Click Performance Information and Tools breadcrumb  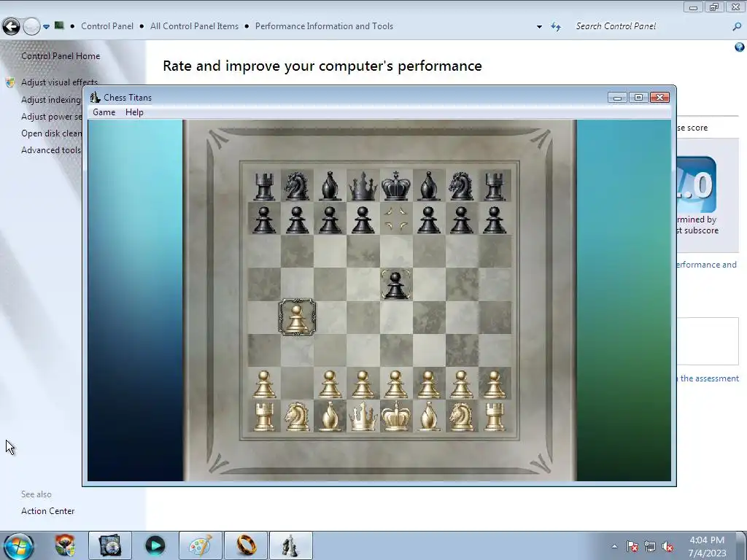coord(324,26)
